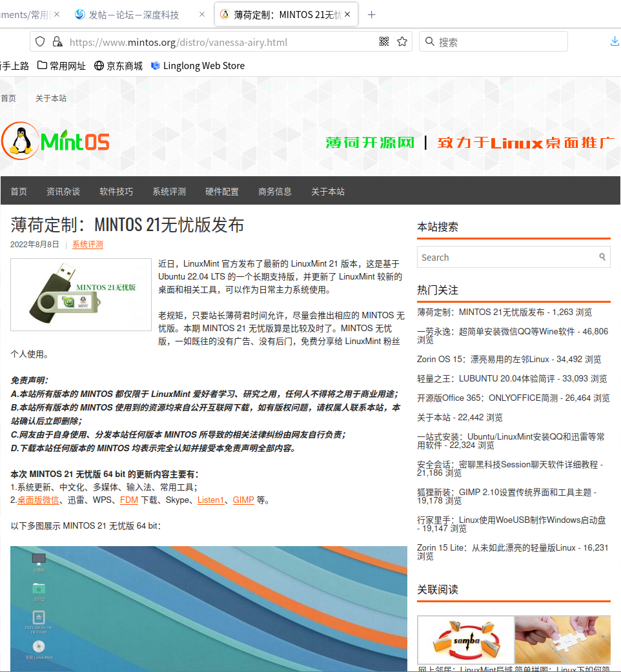The image size is (621, 672).
Task: Click the bookmark star in address bar
Action: (x=402, y=41)
